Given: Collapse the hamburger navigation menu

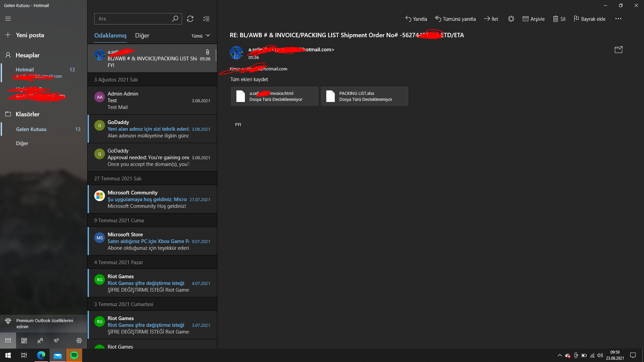Looking at the screenshot, I should click(8, 19).
